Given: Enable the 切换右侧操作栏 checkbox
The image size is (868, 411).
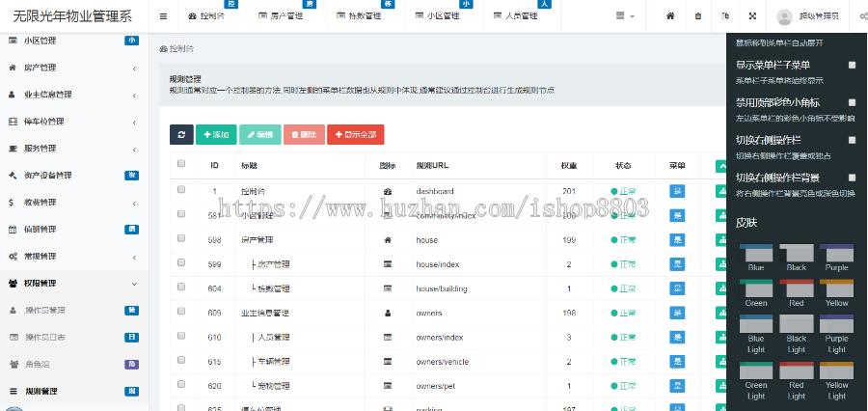Looking at the screenshot, I should click(852, 140).
